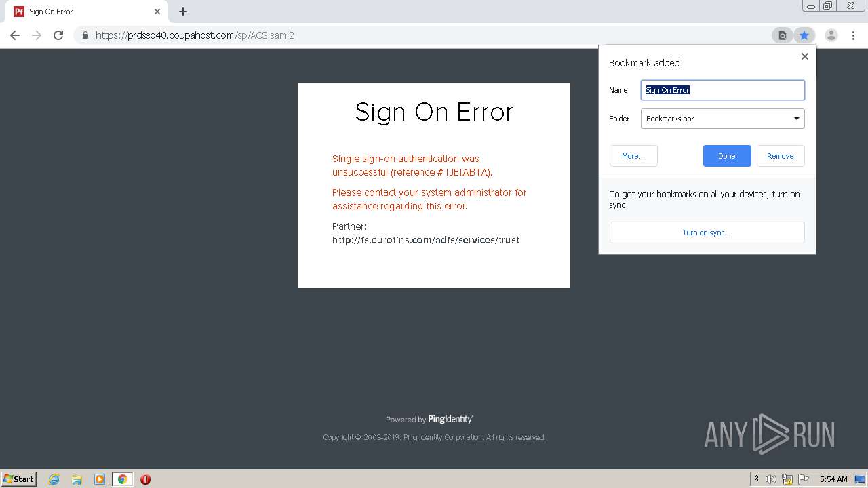Screen dimensions: 868x488
Task: Select the Chrome taskbar icon
Action: pyautogui.click(x=122, y=479)
